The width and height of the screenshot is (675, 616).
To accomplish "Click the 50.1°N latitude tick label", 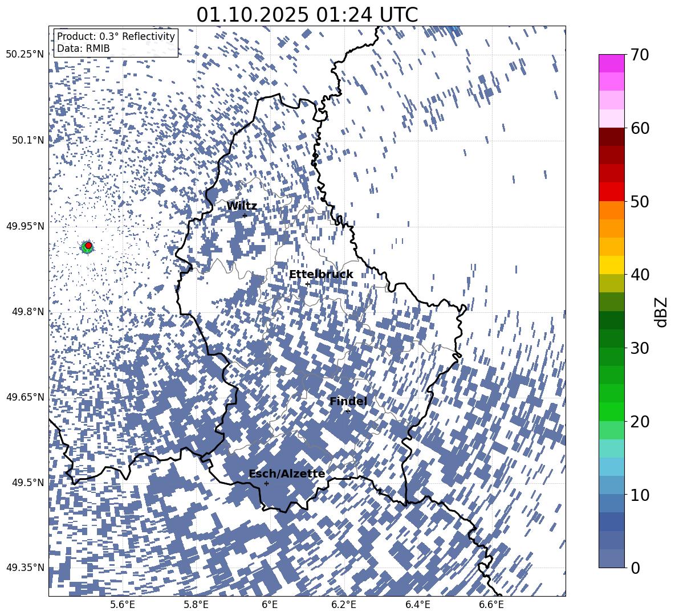I will pyautogui.click(x=29, y=140).
